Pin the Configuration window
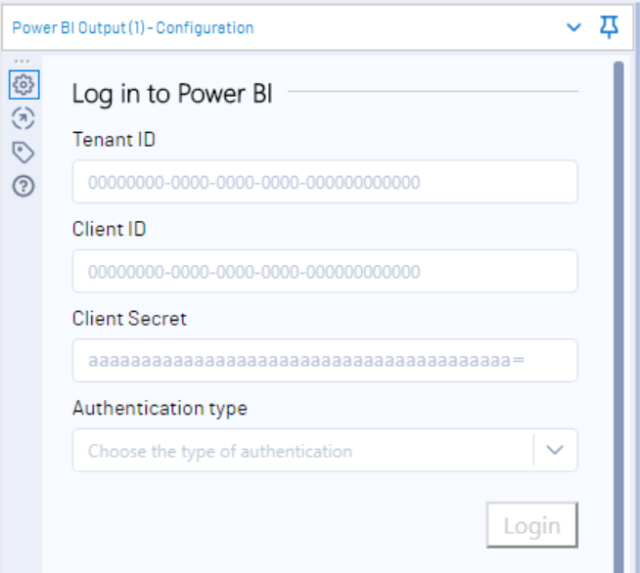 point(609,27)
